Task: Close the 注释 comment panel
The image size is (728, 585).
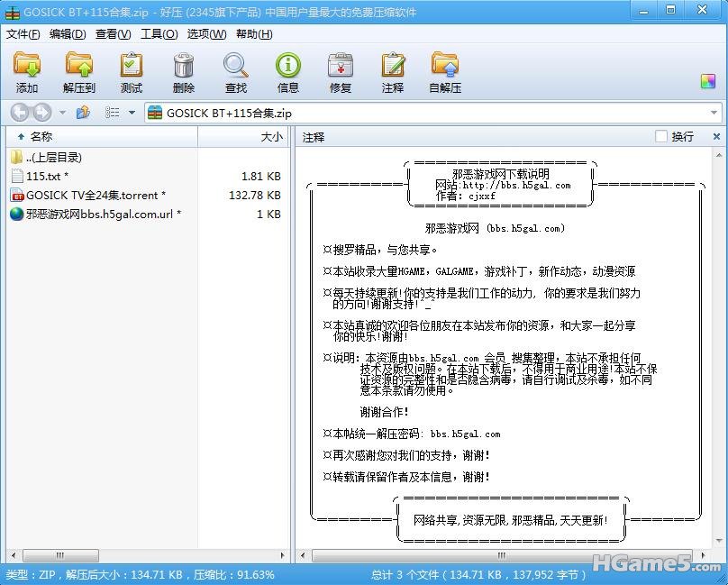Action: [716, 137]
